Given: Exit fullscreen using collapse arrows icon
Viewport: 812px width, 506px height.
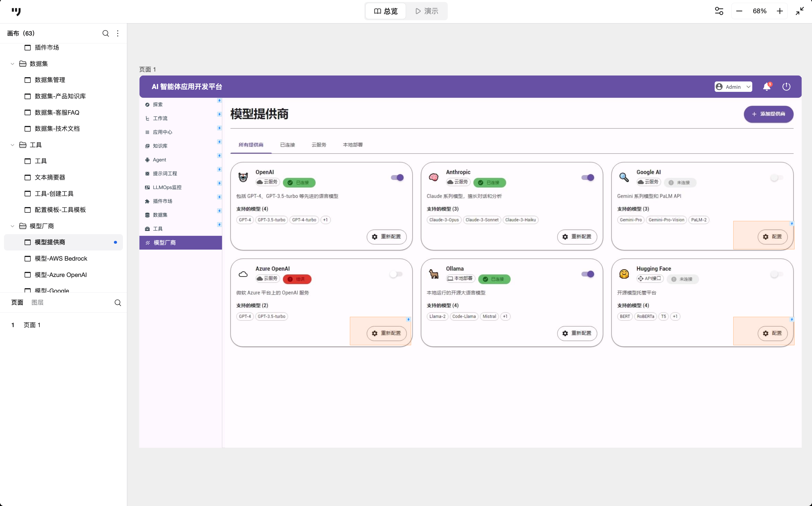Looking at the screenshot, I should click(800, 11).
